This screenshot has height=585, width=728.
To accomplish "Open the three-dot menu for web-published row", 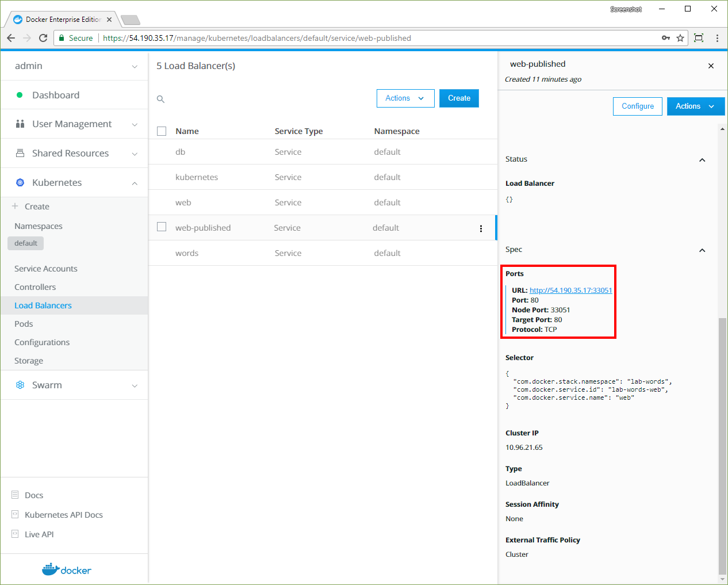I will (481, 228).
